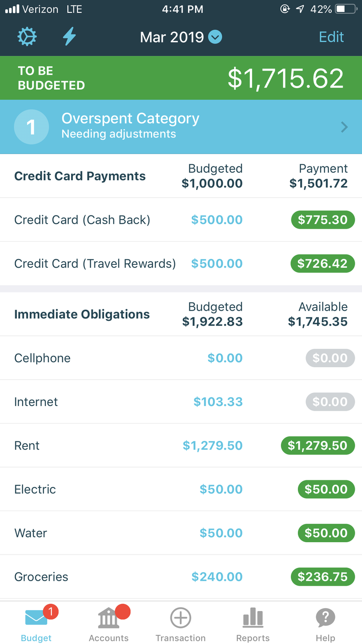Tap the number 1 overspent circle badge

tap(31, 127)
